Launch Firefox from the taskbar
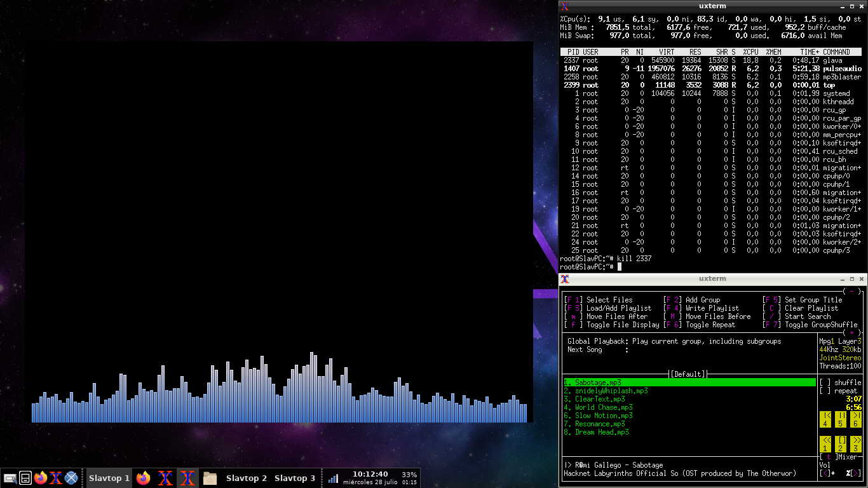The height and width of the screenshot is (488, 868). pos(41,478)
